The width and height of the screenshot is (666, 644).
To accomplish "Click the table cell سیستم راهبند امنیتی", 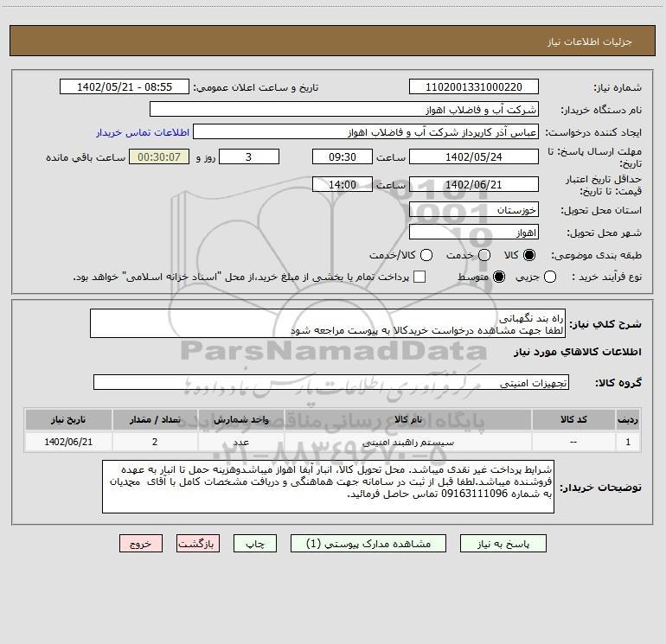I will 407,443.
